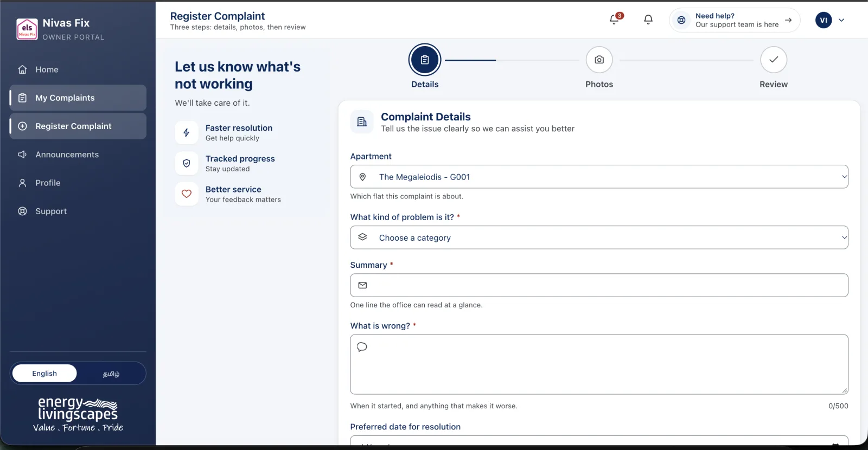This screenshot has height=450, width=868.
Task: Click the Review step checkmark icon
Action: click(x=774, y=60)
